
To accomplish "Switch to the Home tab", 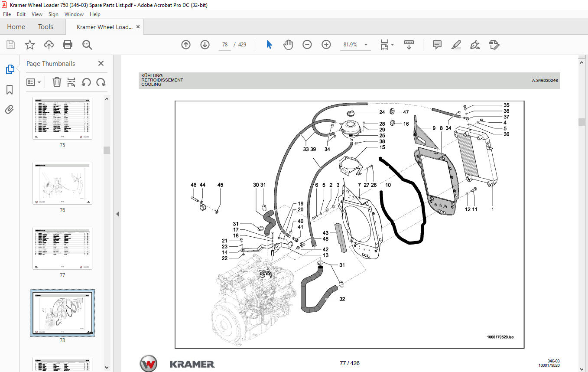I will click(16, 27).
